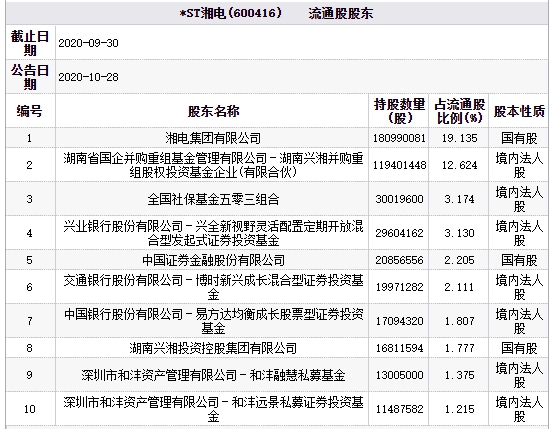Screen dimensions: 553x429
Task: Select the share count 17094320
Action: point(399,321)
